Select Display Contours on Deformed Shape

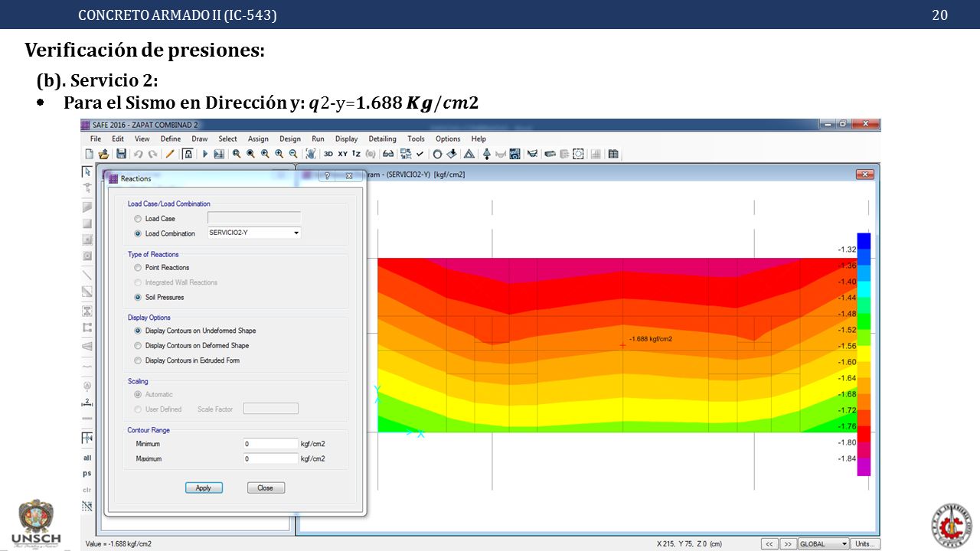click(x=138, y=345)
